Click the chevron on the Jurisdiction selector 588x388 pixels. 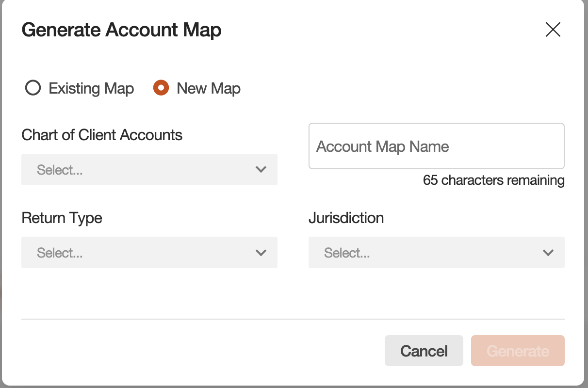tap(548, 253)
